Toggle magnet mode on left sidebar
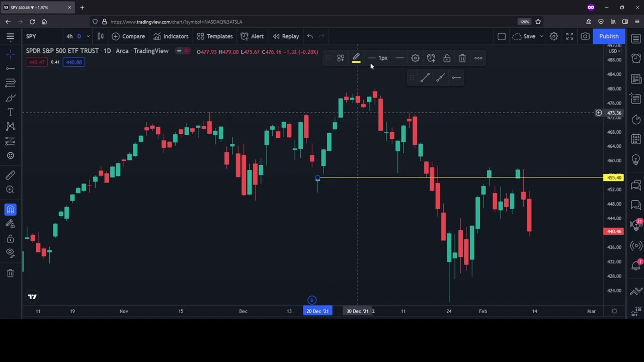This screenshot has height=362, width=644. (10, 209)
